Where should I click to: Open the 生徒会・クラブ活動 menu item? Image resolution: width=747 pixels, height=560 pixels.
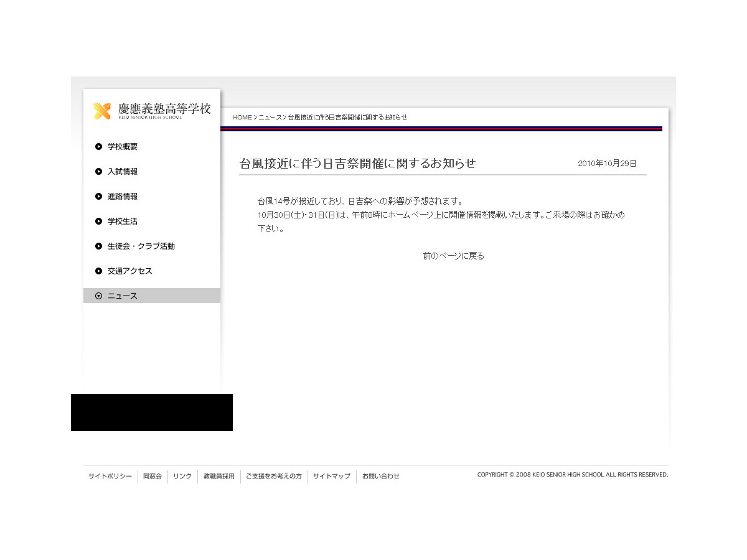tap(141, 246)
